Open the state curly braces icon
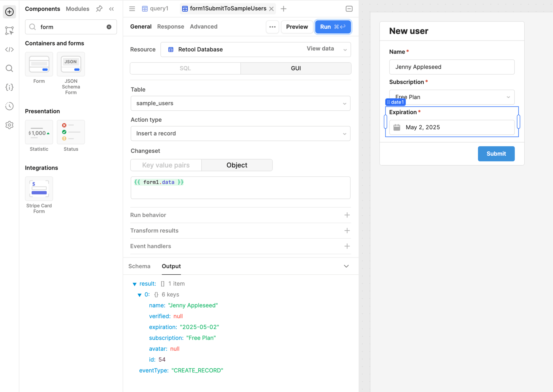 tap(10, 87)
